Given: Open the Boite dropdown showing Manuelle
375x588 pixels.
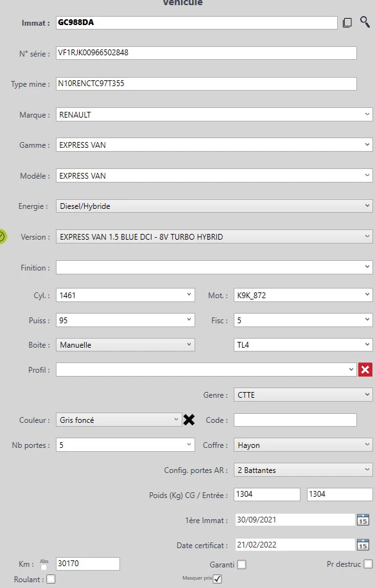Looking at the screenshot, I should point(125,344).
